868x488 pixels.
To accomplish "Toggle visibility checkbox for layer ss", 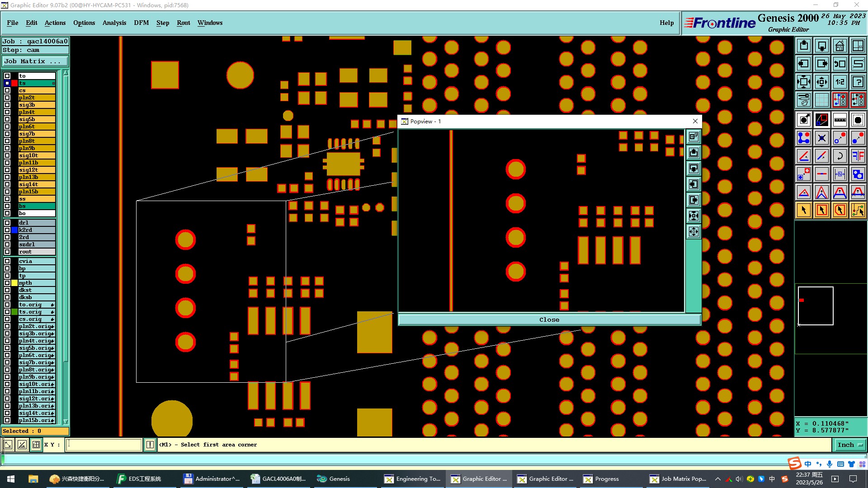I will click(7, 199).
